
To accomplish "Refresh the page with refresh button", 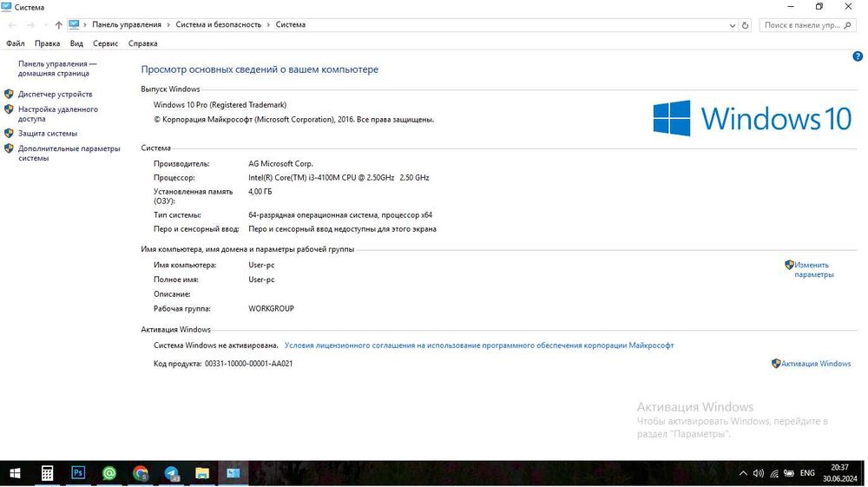I will click(745, 25).
